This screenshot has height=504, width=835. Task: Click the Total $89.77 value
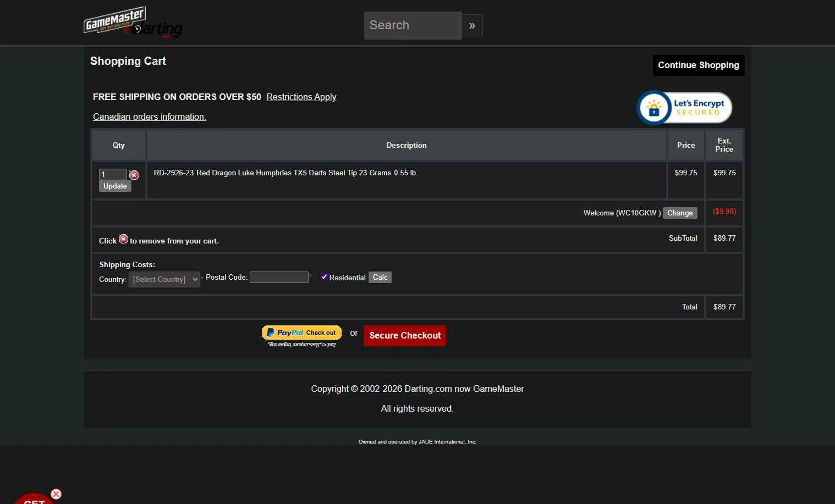point(724,307)
